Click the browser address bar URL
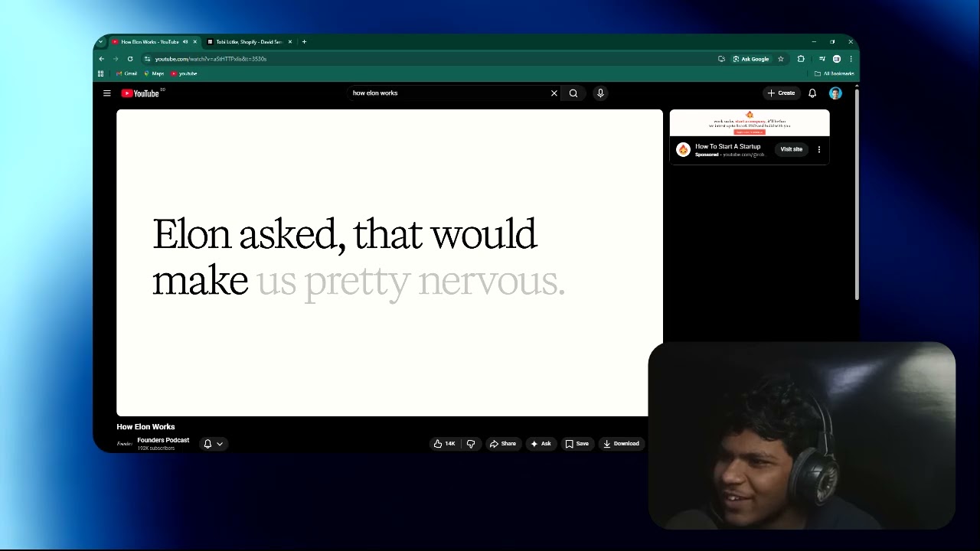 [x=211, y=59]
